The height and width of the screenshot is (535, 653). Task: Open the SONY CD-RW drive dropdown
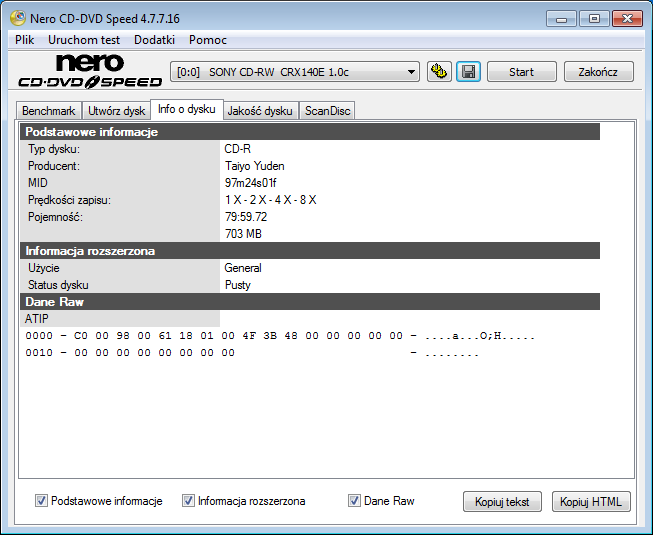click(295, 72)
